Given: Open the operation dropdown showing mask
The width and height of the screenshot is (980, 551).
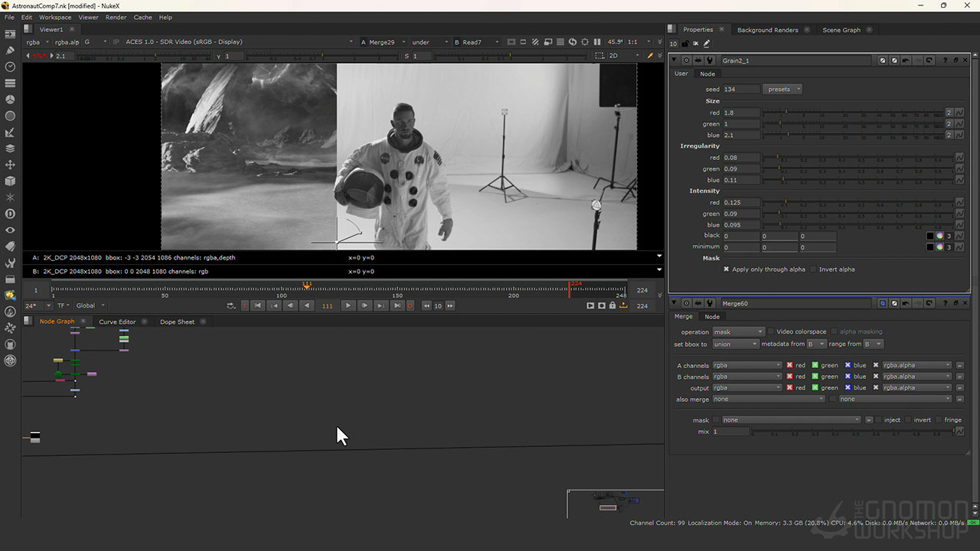Looking at the screenshot, I should point(738,331).
